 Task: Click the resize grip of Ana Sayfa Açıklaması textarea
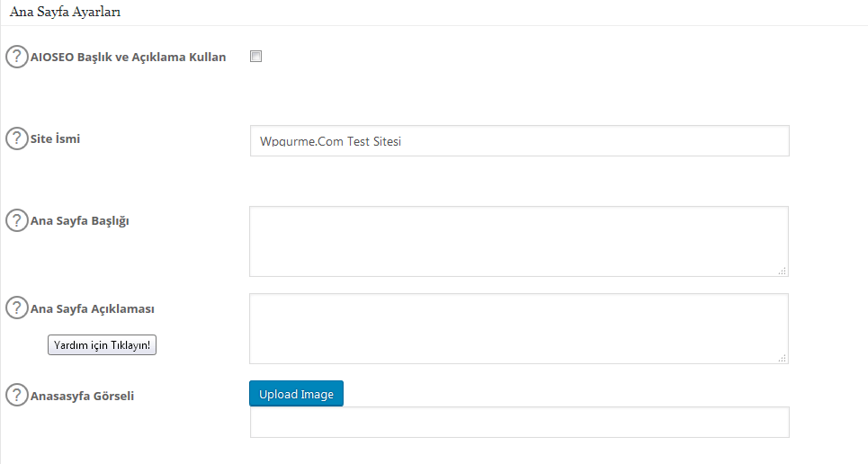click(783, 358)
